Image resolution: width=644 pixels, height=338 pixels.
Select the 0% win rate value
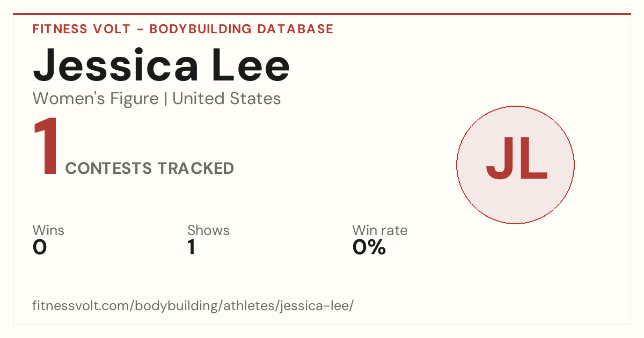pos(369,247)
